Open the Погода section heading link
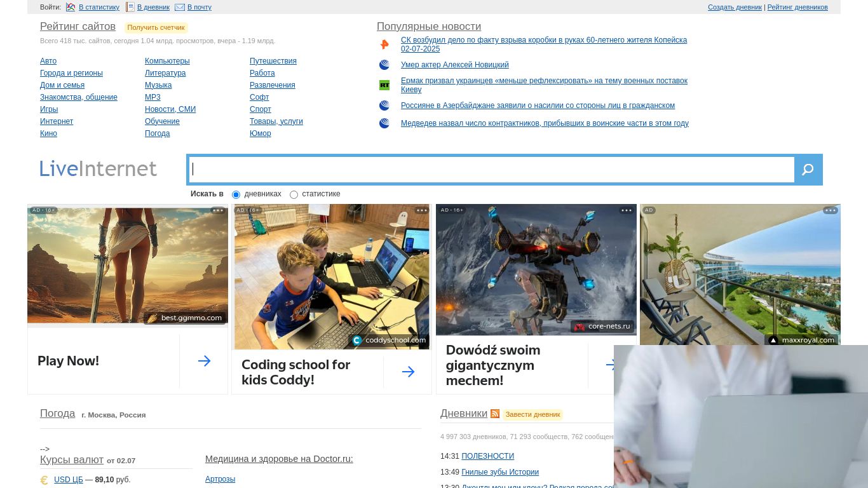 click(x=58, y=413)
